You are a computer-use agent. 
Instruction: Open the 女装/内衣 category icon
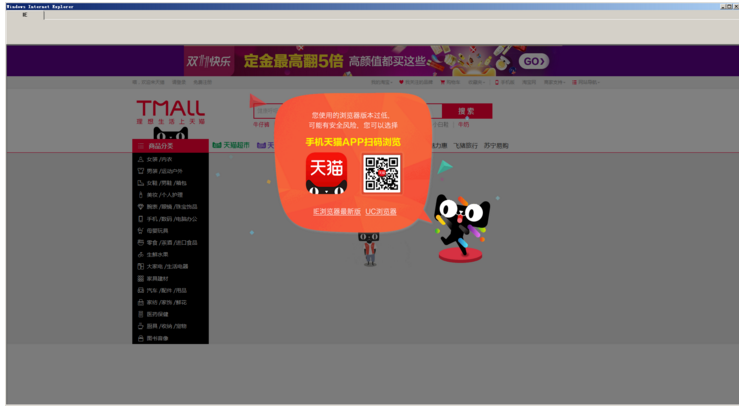point(140,159)
